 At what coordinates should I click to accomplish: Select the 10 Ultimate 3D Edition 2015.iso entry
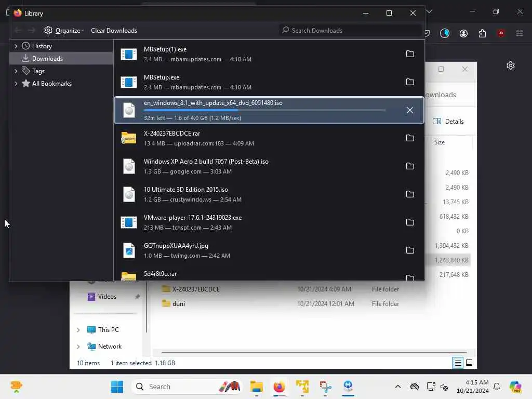tap(269, 194)
